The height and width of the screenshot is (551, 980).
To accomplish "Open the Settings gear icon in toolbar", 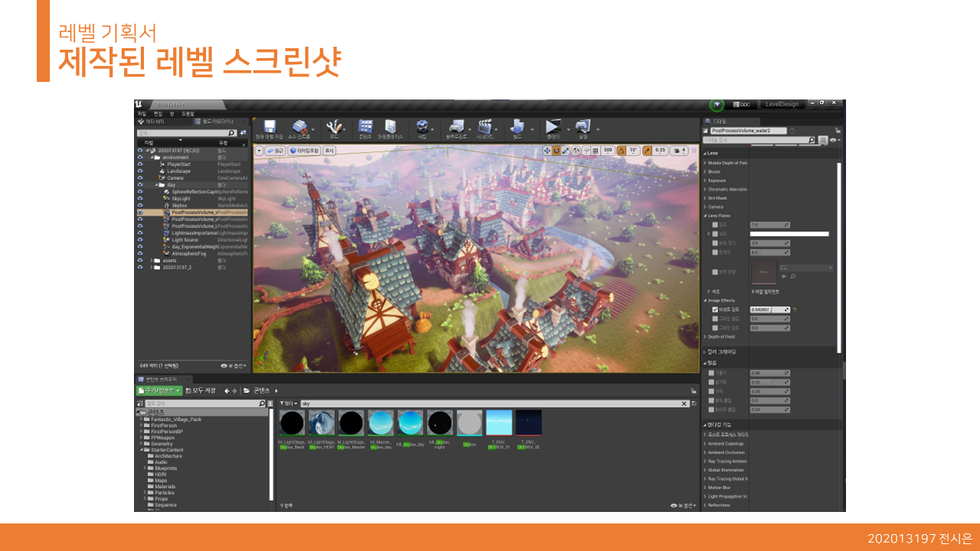I will [x=422, y=126].
